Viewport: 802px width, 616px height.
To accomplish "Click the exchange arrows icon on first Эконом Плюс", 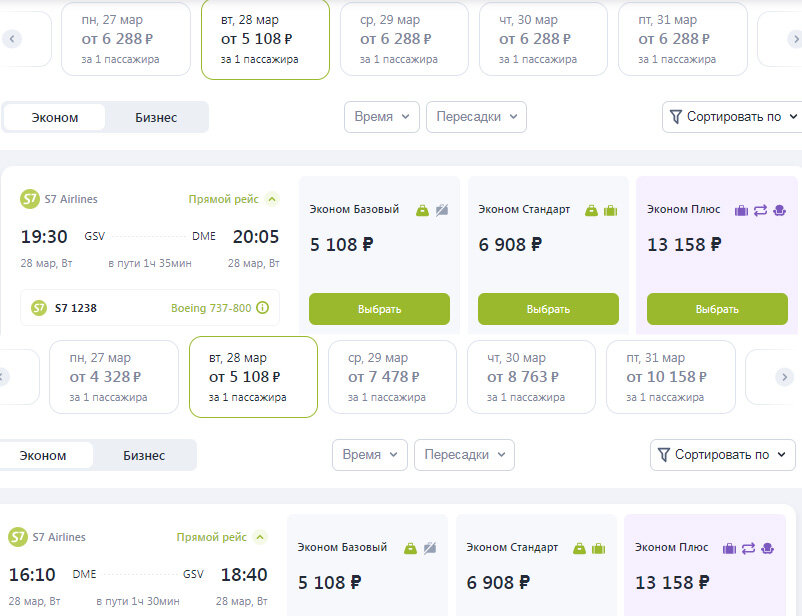I will [x=760, y=210].
